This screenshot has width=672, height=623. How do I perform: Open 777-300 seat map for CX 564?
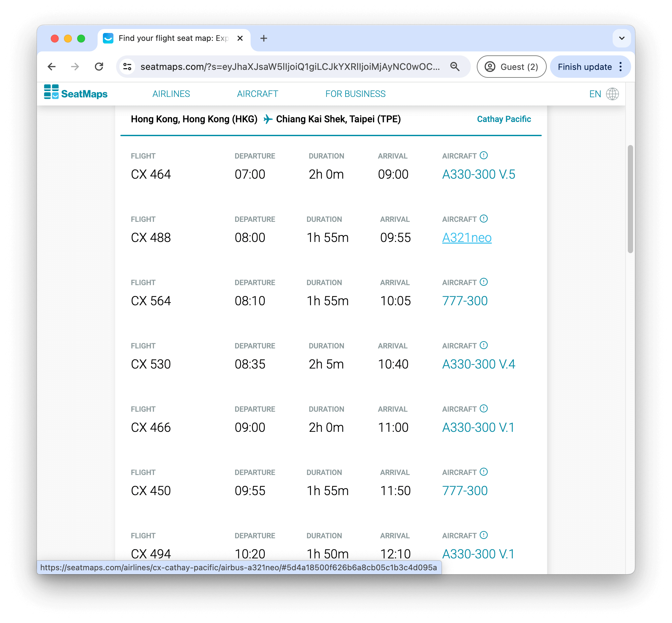pyautogui.click(x=464, y=301)
